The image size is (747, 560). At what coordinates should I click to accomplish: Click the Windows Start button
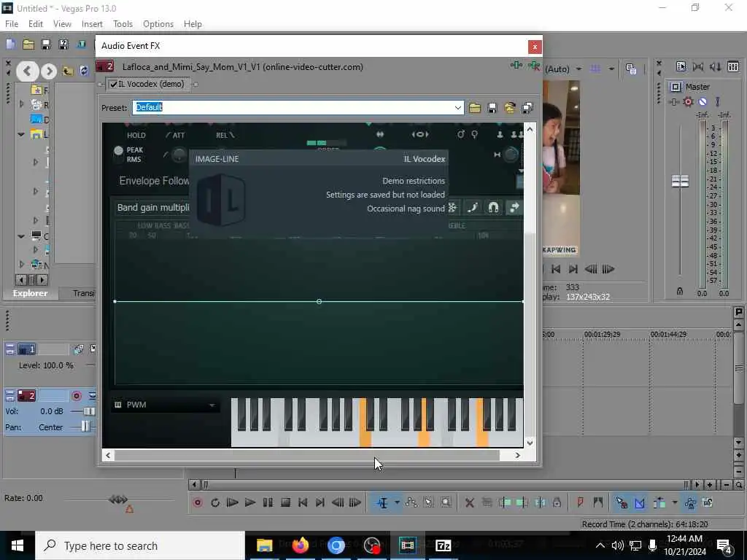[18, 545]
